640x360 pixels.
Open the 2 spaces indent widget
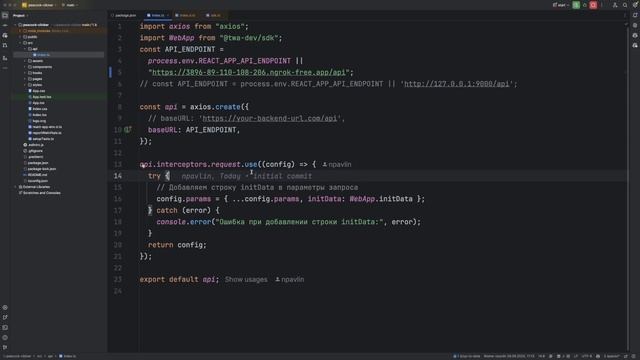click(611, 356)
